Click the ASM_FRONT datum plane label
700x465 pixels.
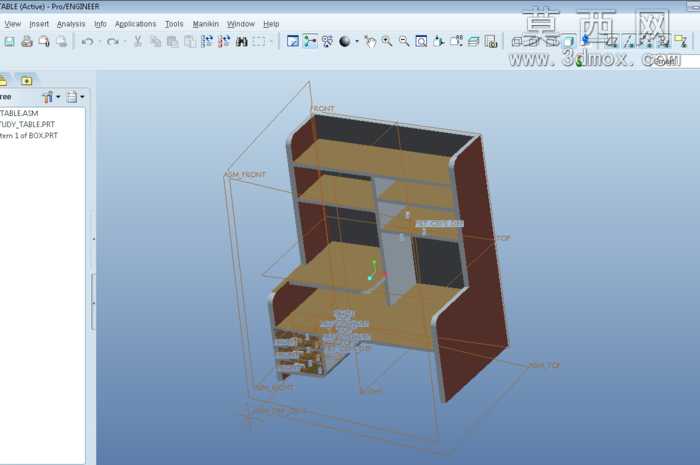[x=245, y=174]
